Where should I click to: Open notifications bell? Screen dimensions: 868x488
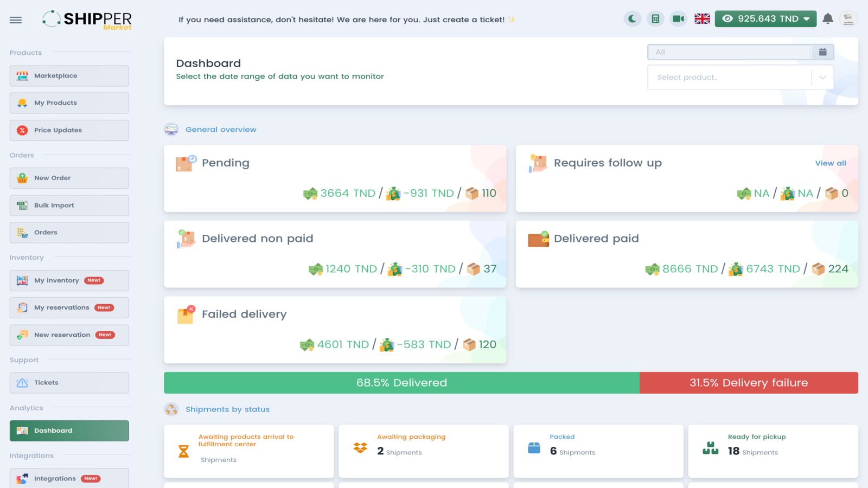pyautogui.click(x=828, y=19)
